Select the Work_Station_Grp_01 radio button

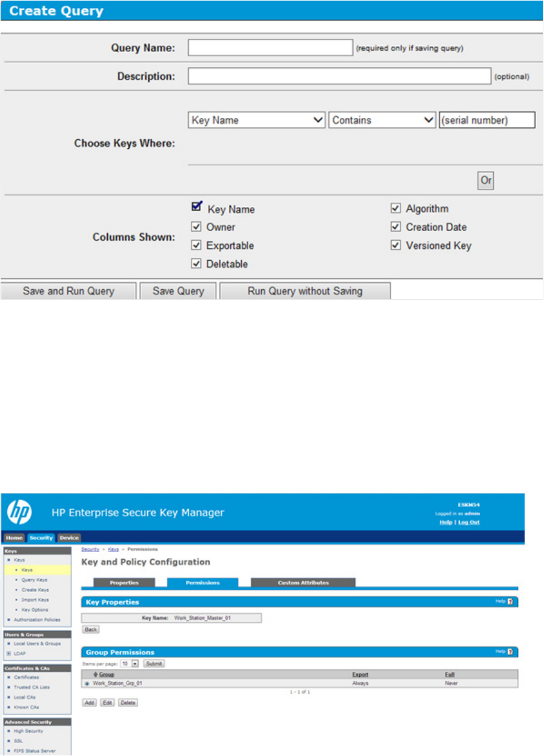tap(87, 683)
